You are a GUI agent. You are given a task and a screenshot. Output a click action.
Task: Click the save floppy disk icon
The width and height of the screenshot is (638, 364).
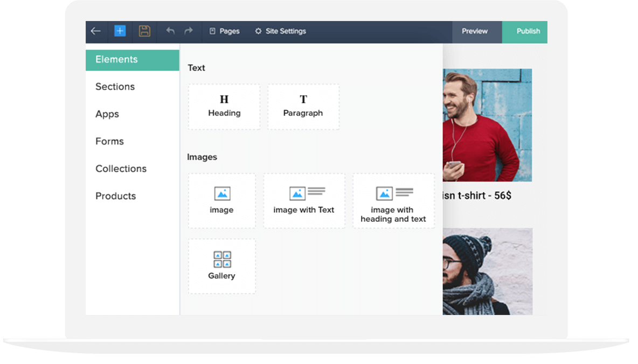(144, 31)
